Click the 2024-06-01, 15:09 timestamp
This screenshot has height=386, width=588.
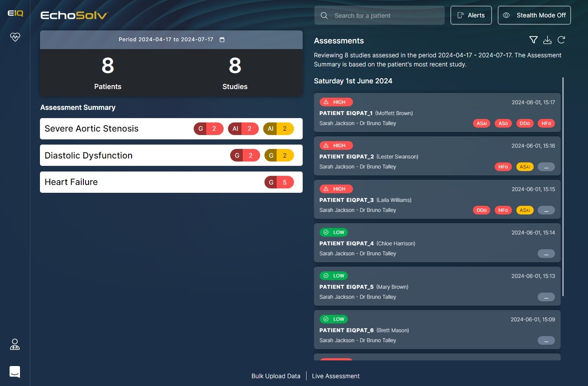533,320
